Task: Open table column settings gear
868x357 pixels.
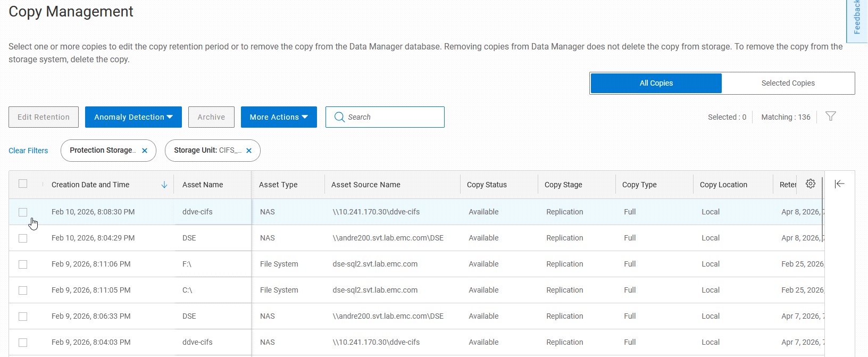Action: pyautogui.click(x=810, y=184)
